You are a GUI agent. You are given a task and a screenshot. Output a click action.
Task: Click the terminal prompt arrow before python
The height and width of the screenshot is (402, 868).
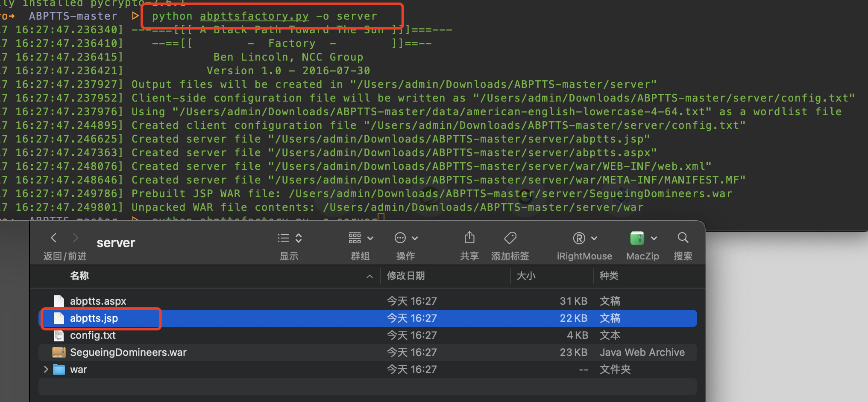[135, 16]
